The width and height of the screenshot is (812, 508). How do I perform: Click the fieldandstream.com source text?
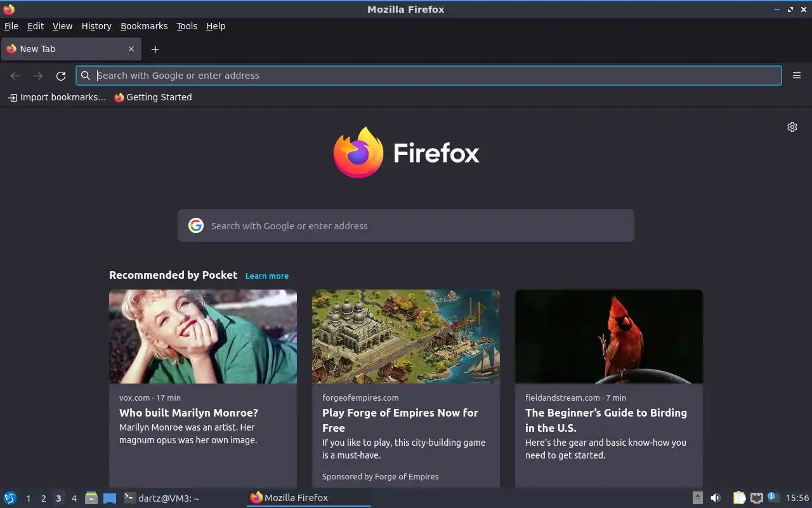click(x=563, y=398)
